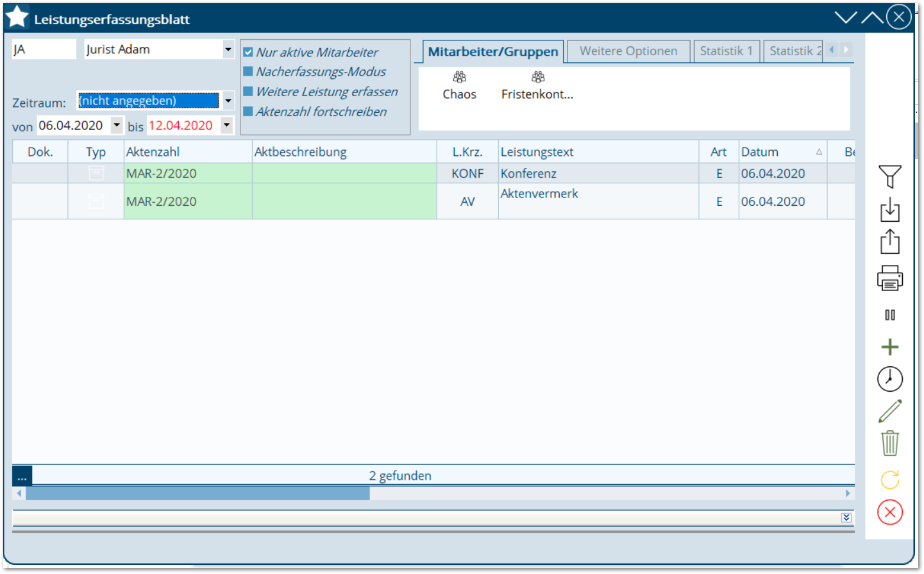Sort by L.Krz. column header
924x574 pixels.
(467, 152)
